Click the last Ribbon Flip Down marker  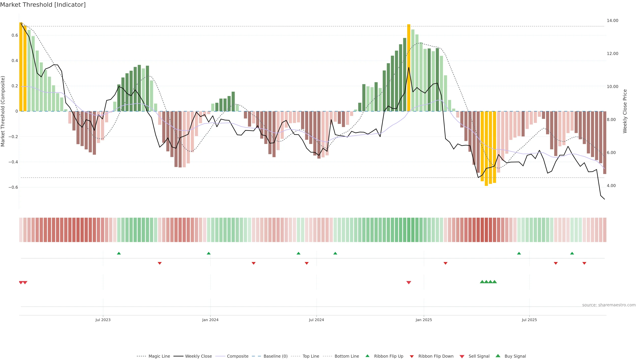(x=584, y=263)
